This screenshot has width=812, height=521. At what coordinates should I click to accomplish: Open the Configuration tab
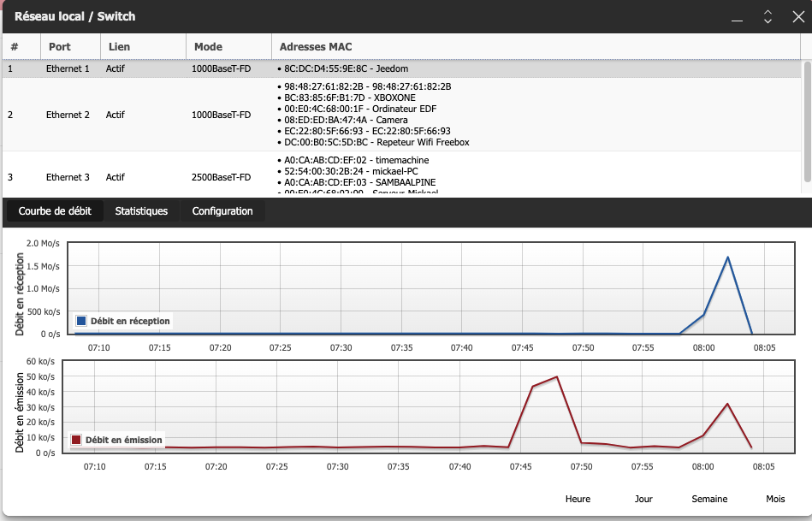pyautogui.click(x=222, y=211)
